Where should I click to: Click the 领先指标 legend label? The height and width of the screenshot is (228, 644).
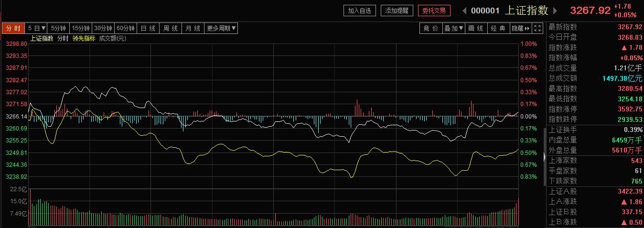[84, 39]
